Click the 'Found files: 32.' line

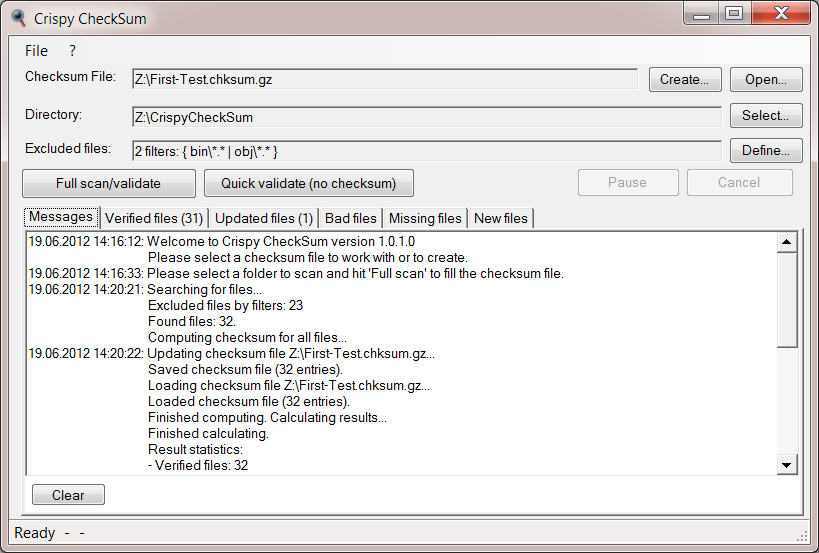192,321
